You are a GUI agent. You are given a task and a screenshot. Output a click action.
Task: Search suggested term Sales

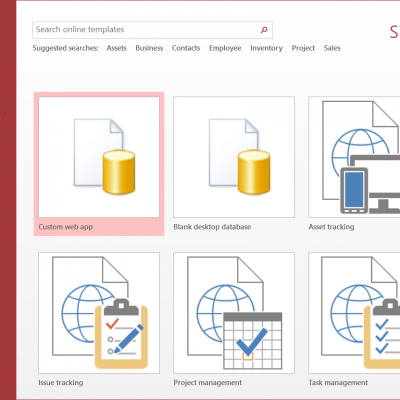pos(332,48)
